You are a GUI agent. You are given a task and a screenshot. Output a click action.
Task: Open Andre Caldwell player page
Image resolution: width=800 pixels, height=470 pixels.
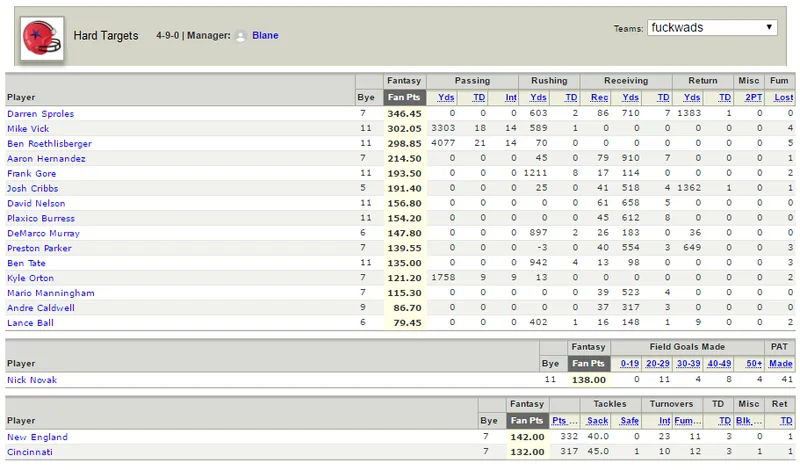point(41,308)
